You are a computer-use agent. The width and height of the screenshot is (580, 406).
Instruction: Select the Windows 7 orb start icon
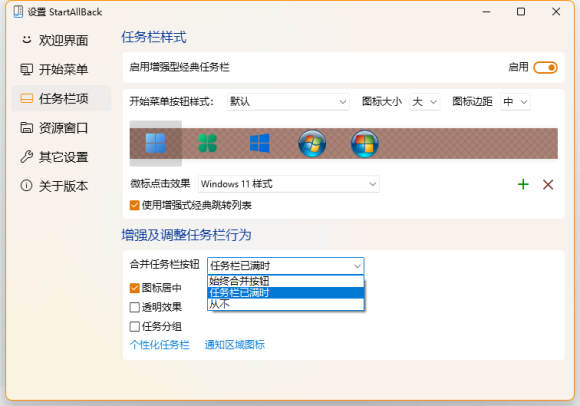coord(312,143)
